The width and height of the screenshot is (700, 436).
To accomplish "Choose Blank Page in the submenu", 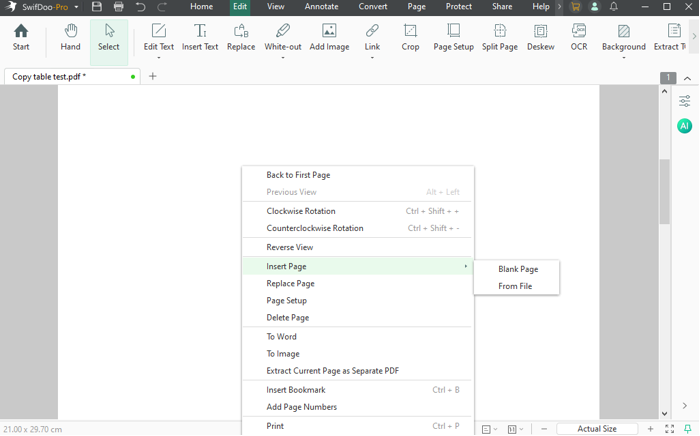I will click(x=517, y=269).
